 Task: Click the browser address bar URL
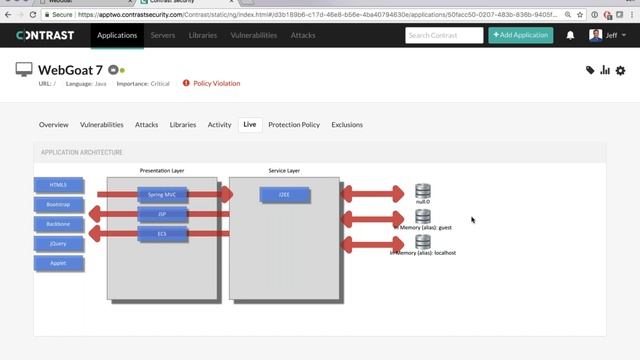(317, 15)
